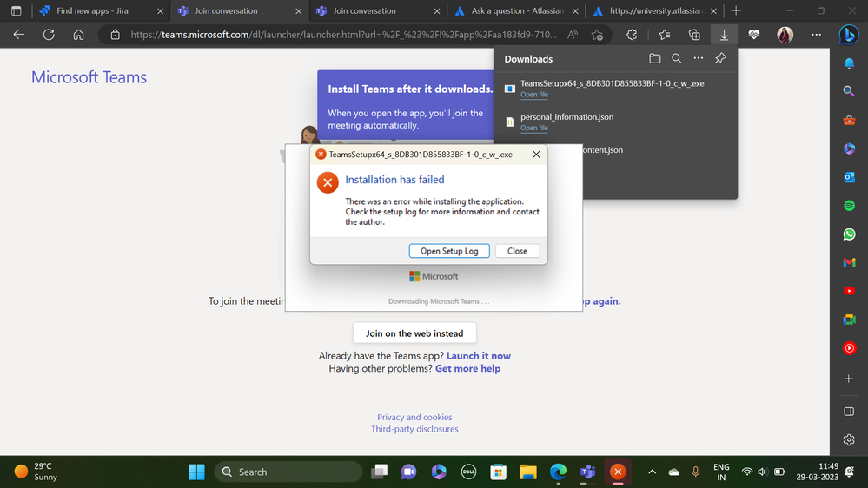This screenshot has width=868, height=488.
Task: Close the Find new apps - Jira tab
Action: click(x=160, y=11)
